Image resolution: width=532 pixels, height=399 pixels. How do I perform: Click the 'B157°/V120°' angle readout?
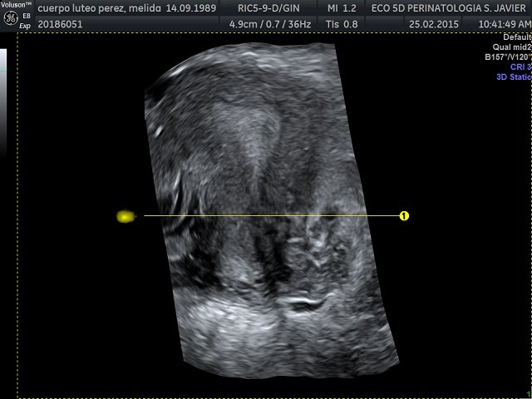pyautogui.click(x=508, y=57)
